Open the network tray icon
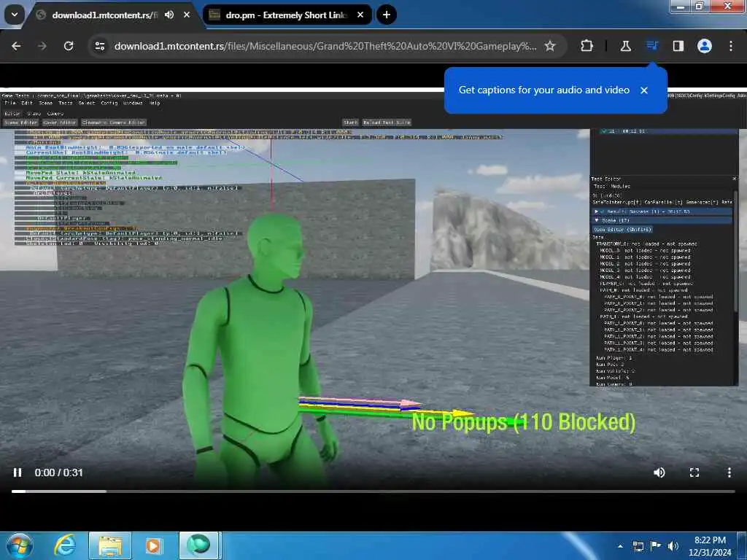Screen dimensions: 747x560 (x=638, y=546)
